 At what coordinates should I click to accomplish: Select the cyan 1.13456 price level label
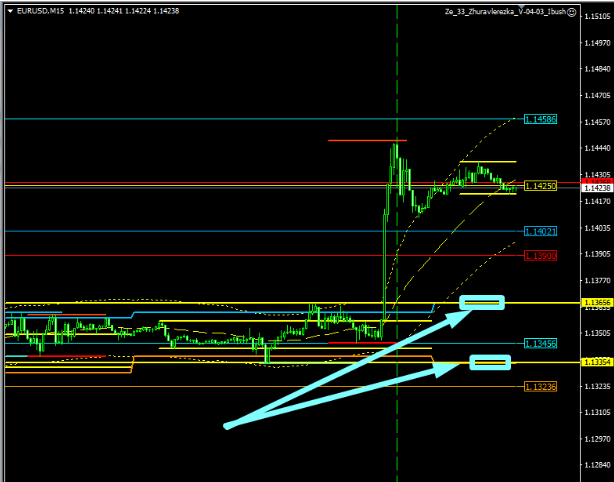[540, 343]
